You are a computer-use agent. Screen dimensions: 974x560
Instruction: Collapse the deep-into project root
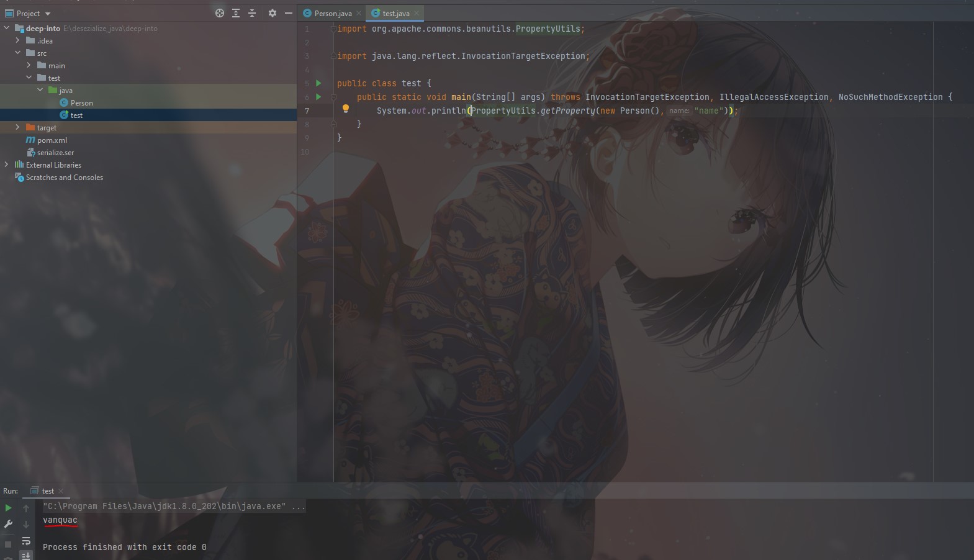7,28
